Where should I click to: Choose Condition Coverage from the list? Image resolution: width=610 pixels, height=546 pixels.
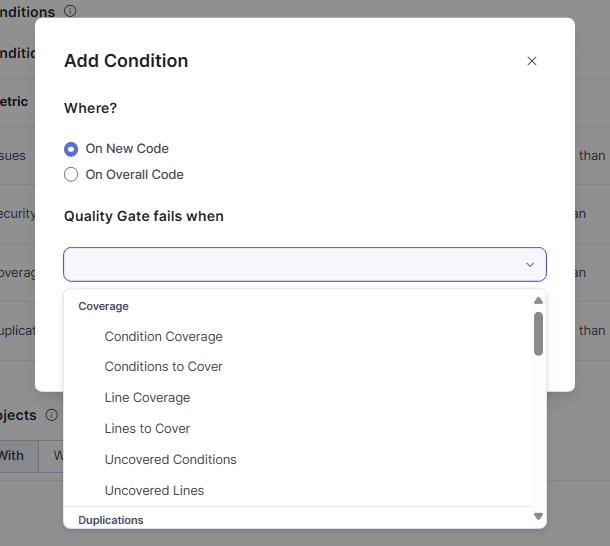coord(163,337)
